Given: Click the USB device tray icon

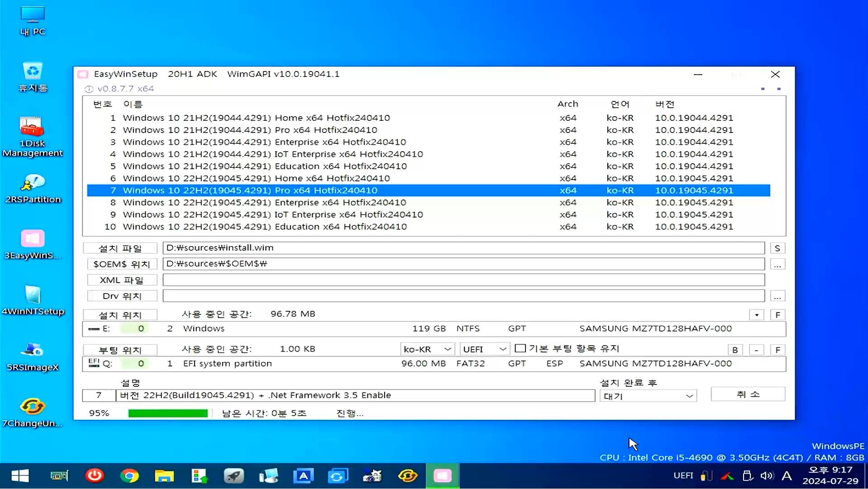Looking at the screenshot, I should coord(748,476).
